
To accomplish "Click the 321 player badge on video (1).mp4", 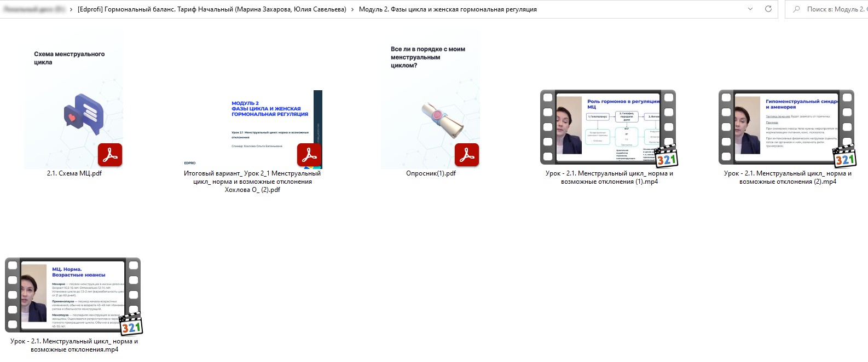I will [666, 157].
